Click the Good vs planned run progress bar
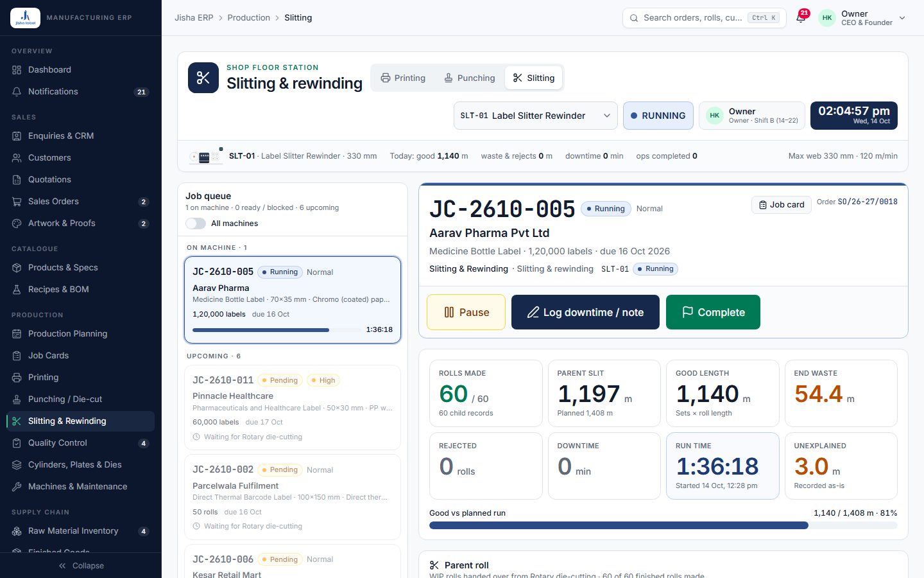This screenshot has height=578, width=924. pyautogui.click(x=663, y=525)
